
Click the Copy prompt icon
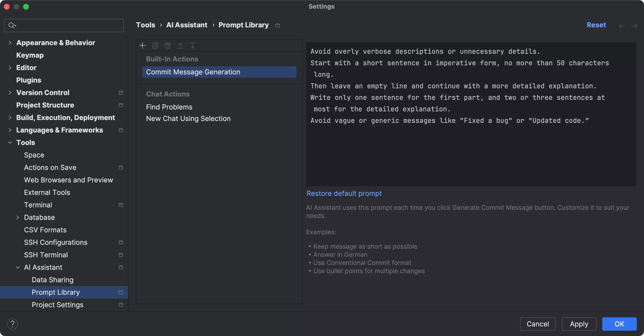(155, 46)
